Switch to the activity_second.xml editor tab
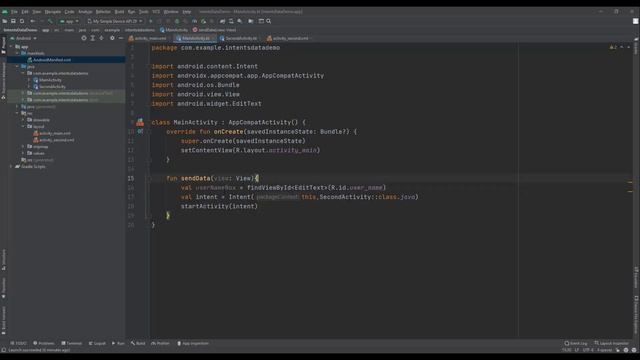640x360 pixels. coord(288,38)
